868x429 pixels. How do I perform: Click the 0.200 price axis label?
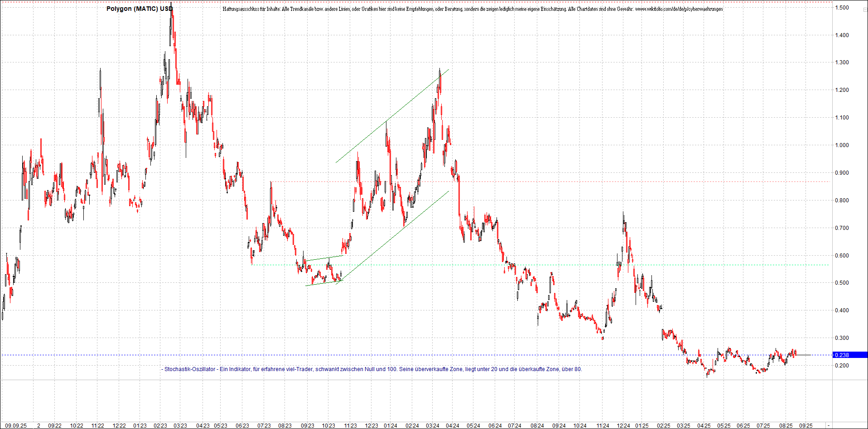click(842, 365)
